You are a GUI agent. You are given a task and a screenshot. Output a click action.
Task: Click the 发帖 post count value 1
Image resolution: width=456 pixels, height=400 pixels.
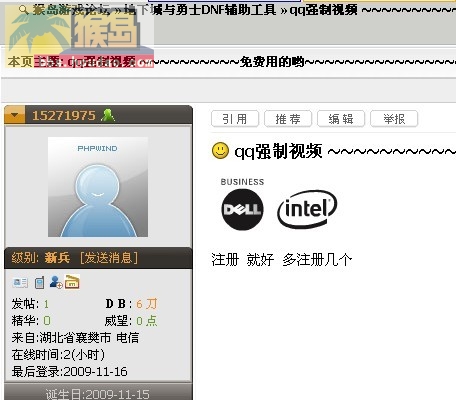tap(46, 304)
